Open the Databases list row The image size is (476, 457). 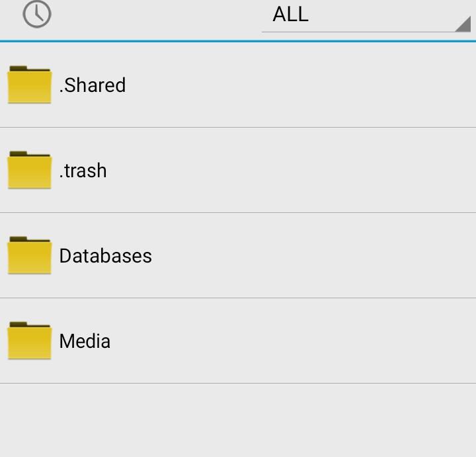tap(264, 256)
